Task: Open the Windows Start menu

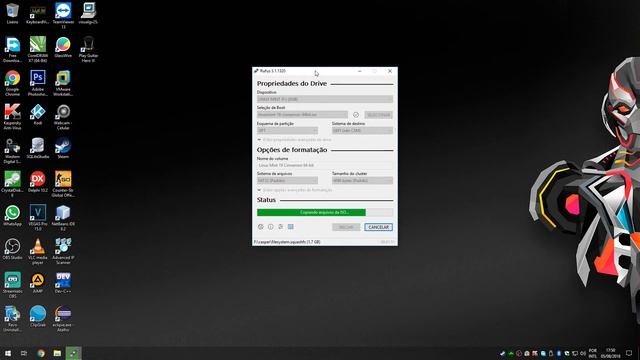Action: click(8, 353)
